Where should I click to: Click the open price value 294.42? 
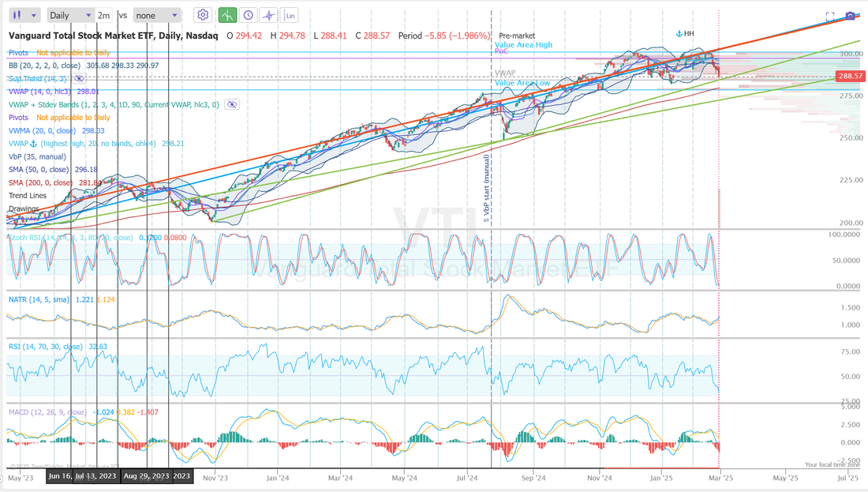[x=249, y=36]
